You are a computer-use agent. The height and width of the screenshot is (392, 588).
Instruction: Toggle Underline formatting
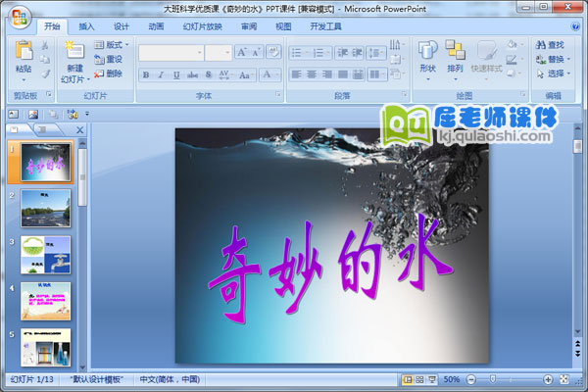(176, 74)
